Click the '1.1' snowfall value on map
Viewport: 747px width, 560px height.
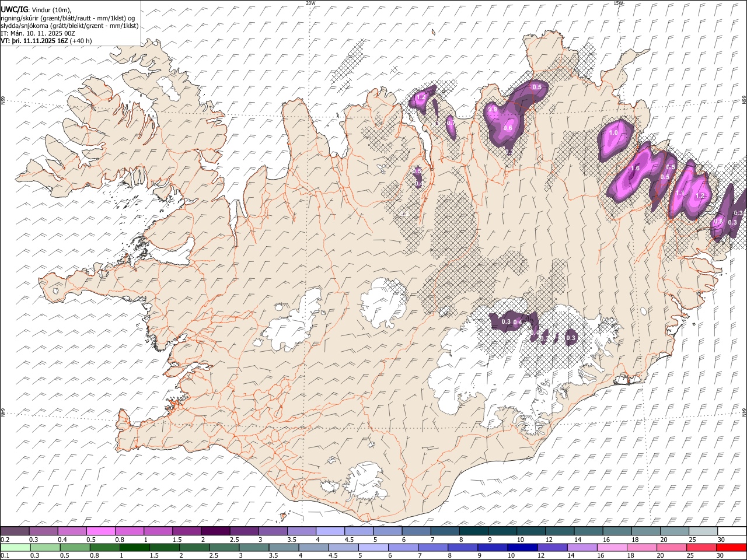tap(680, 194)
